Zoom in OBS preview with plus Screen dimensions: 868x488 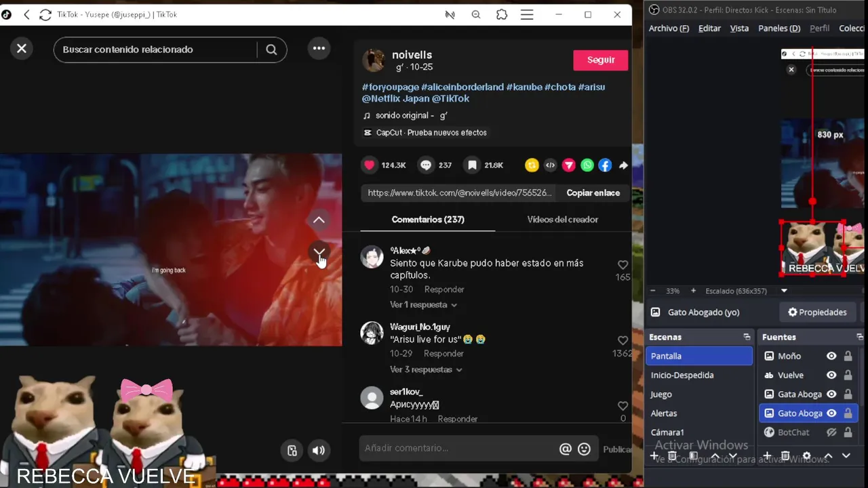tap(693, 291)
